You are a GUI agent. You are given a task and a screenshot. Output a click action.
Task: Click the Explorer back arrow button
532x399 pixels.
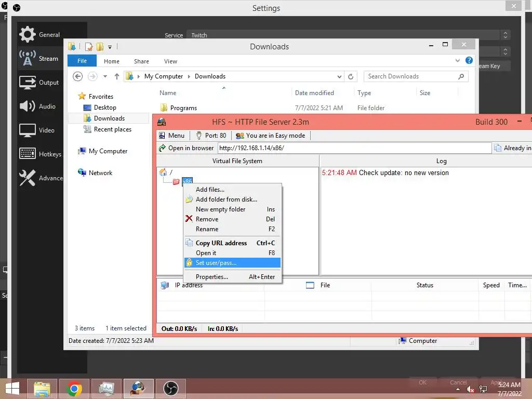[x=78, y=76]
